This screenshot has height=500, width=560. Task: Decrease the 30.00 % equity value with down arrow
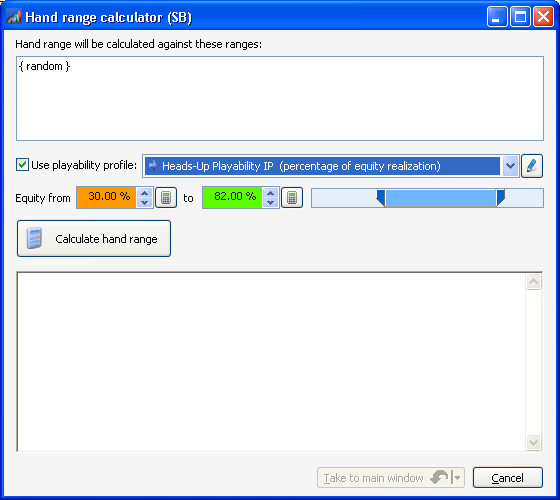pyautogui.click(x=144, y=202)
